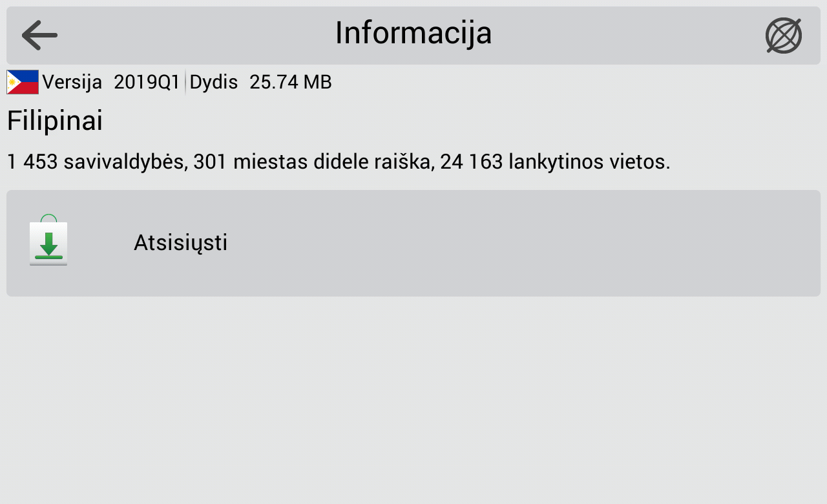Tap the download icon inside Atsisiųsti row
The image size is (827, 504).
(x=48, y=244)
